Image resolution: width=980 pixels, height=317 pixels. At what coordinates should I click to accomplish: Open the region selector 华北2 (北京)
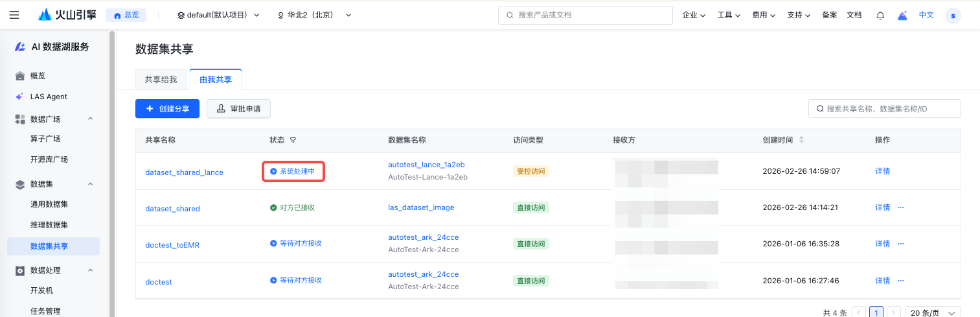click(x=314, y=15)
